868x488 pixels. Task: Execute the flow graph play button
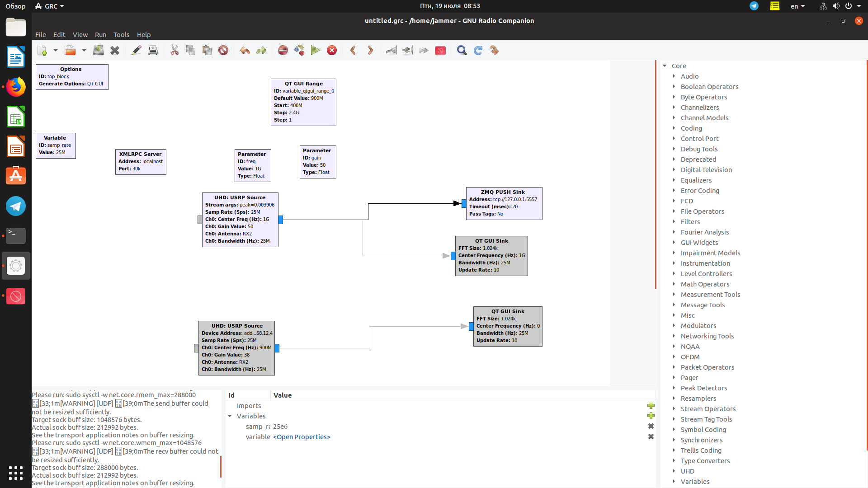(x=316, y=51)
